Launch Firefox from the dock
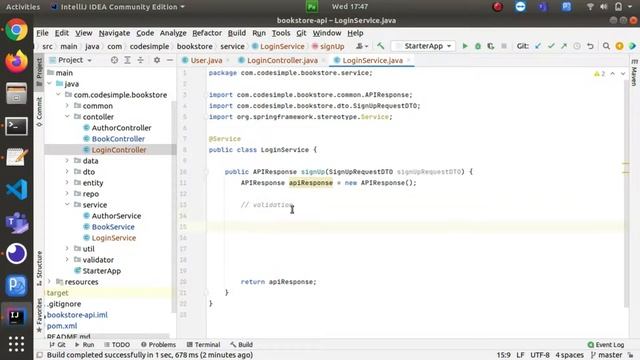This screenshot has height=360, width=640. pos(16,61)
